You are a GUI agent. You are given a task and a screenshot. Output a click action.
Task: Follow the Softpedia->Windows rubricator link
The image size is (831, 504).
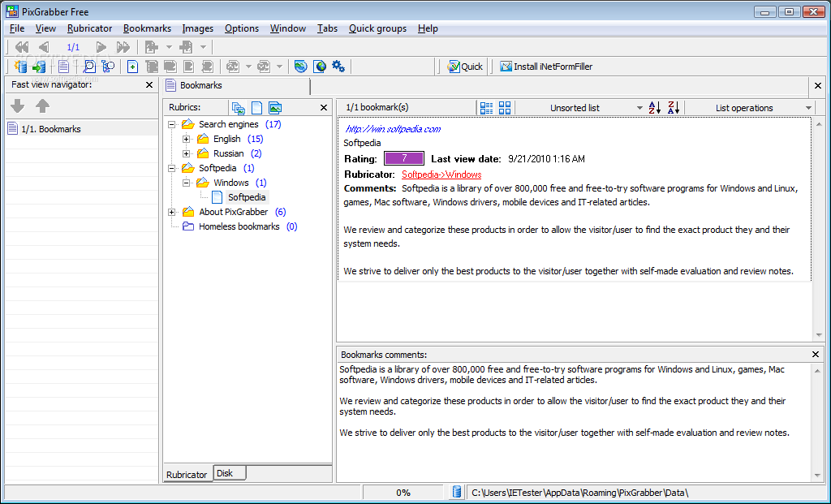[x=441, y=174]
